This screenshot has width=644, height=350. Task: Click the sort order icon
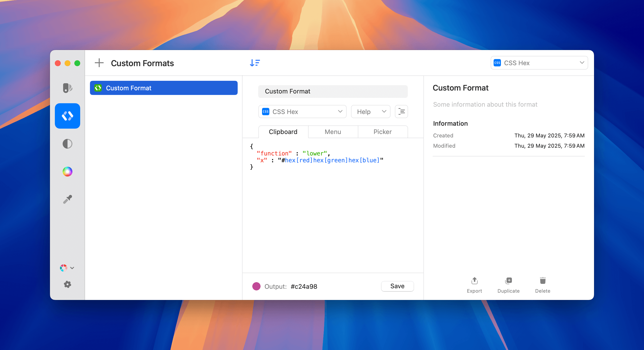(x=255, y=63)
